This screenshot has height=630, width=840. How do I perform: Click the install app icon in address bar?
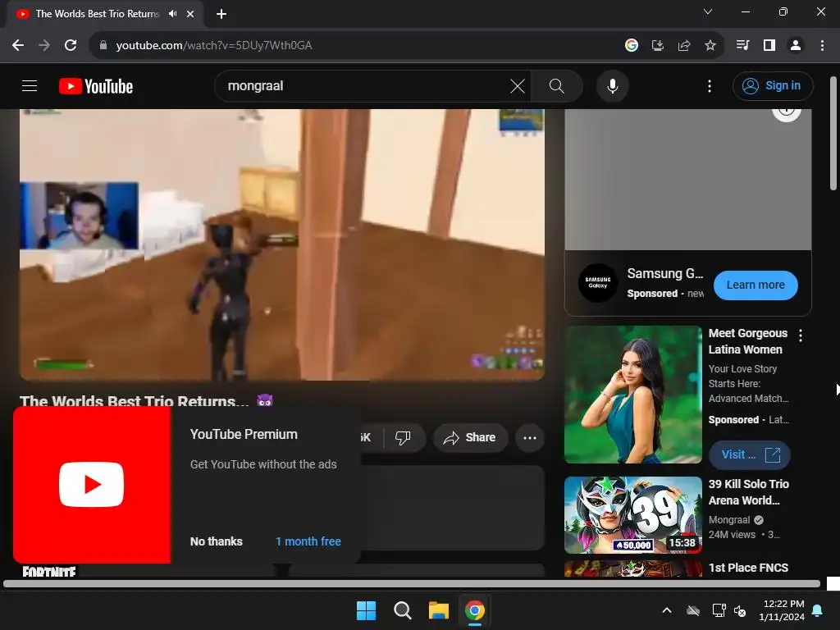(657, 46)
